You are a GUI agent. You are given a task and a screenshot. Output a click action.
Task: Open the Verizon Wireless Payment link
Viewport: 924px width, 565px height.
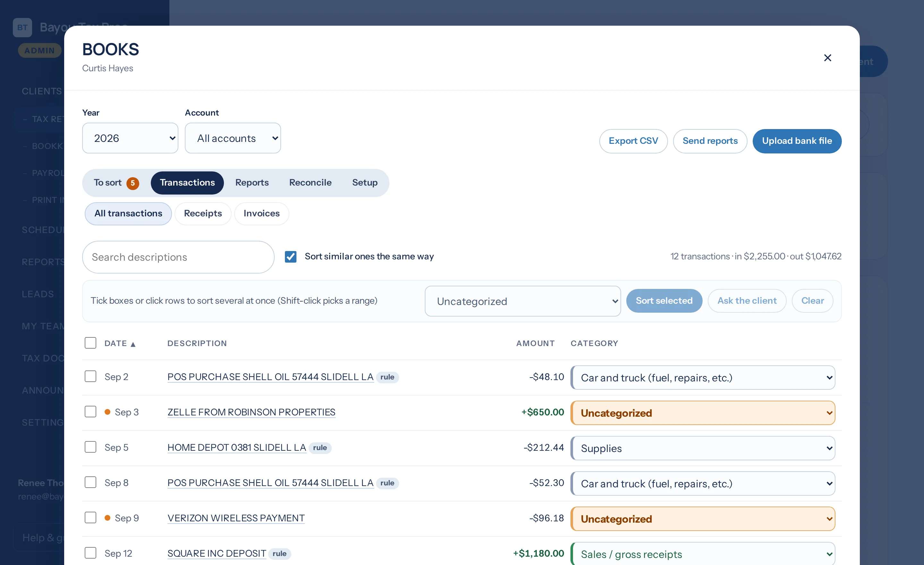236,518
